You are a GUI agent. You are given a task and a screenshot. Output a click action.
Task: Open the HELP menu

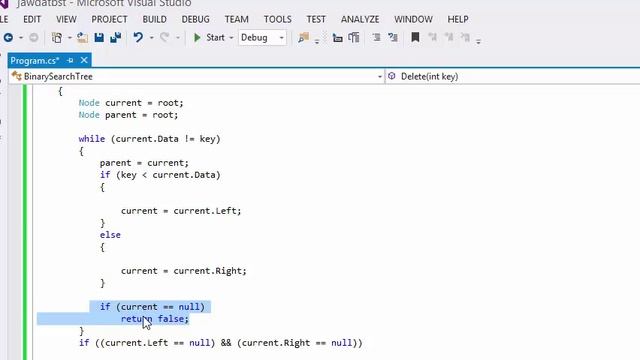(x=458, y=19)
